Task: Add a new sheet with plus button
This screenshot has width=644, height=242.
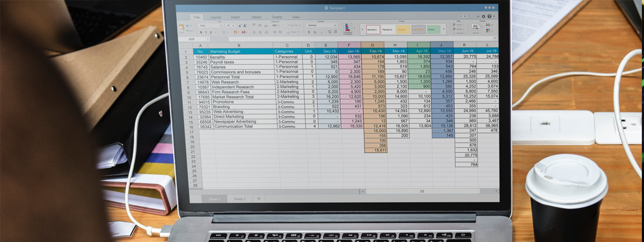Action: click(x=259, y=199)
